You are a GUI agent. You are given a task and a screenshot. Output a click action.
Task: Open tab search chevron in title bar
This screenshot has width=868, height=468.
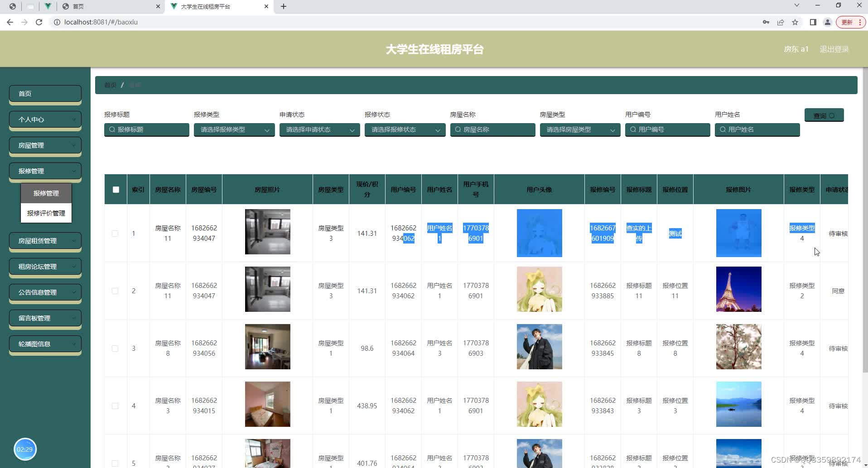(797, 5)
